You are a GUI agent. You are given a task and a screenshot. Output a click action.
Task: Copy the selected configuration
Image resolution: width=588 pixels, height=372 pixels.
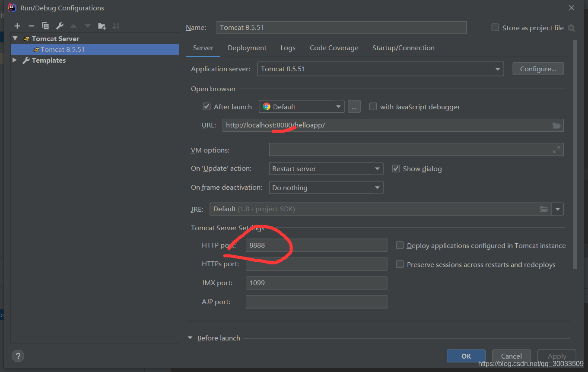coord(45,26)
